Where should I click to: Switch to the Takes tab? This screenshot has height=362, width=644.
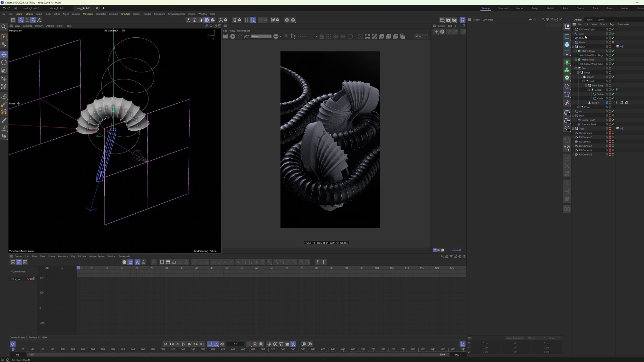(x=589, y=20)
